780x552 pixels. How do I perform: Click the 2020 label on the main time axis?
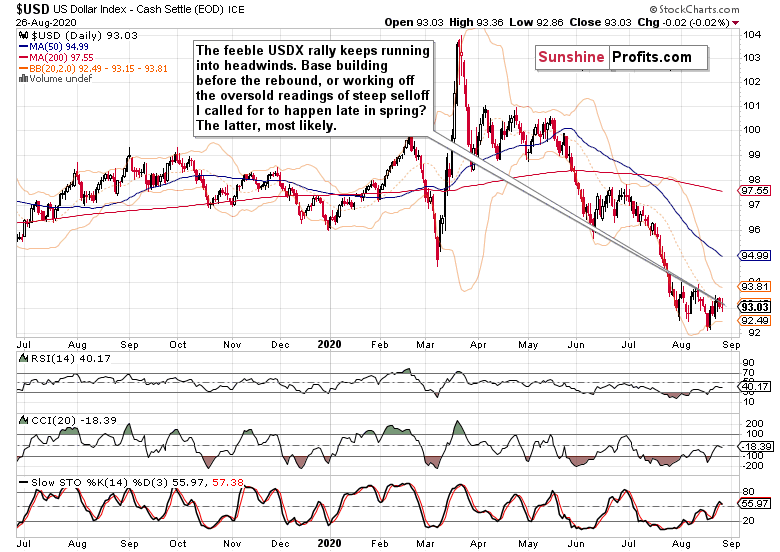click(x=328, y=343)
